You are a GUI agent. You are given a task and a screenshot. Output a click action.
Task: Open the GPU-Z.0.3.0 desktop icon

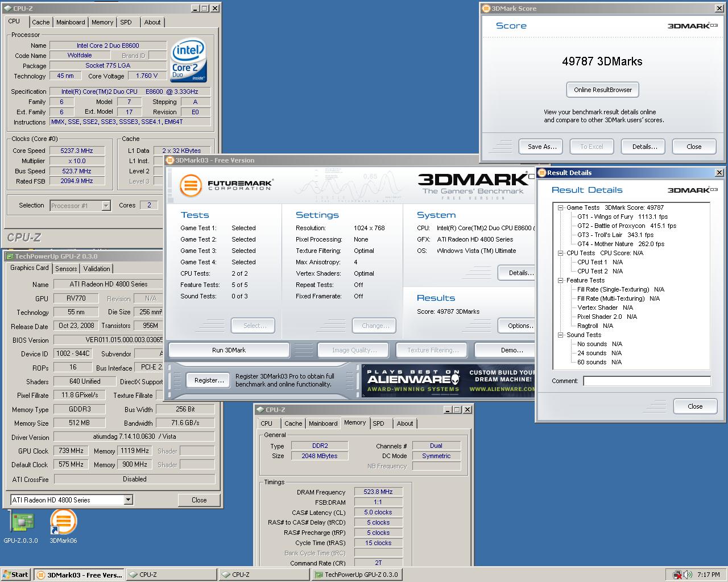20,527
